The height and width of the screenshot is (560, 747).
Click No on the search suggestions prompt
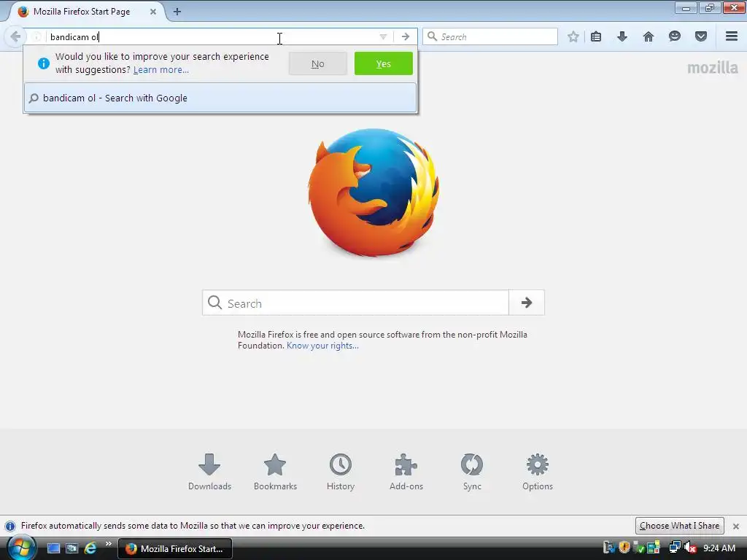tap(318, 64)
